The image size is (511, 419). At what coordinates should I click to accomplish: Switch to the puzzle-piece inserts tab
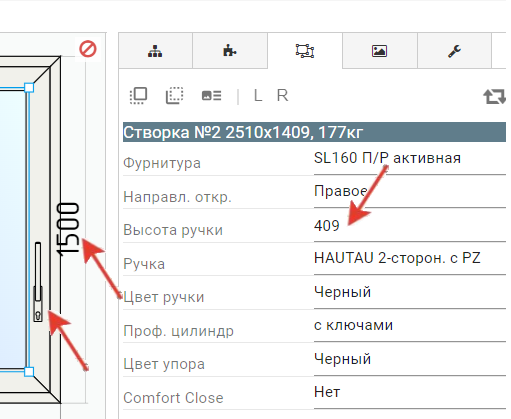[x=230, y=51]
